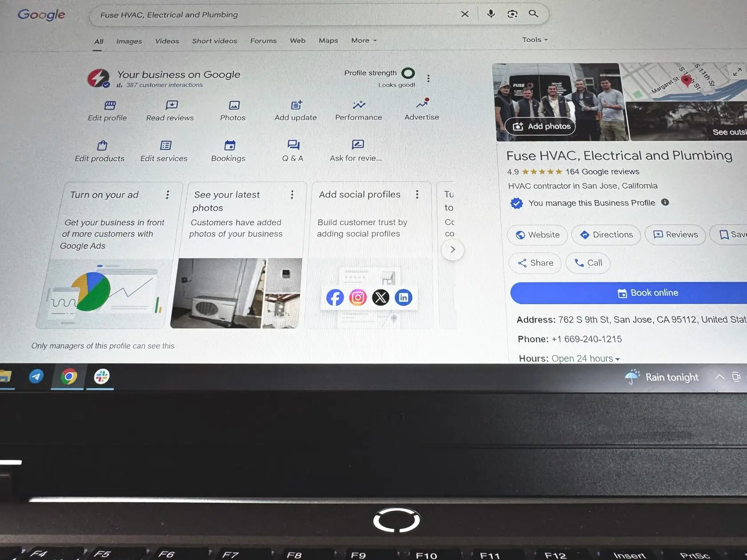The width and height of the screenshot is (747, 560).
Task: Start voice search with the microphone icon
Action: click(490, 14)
